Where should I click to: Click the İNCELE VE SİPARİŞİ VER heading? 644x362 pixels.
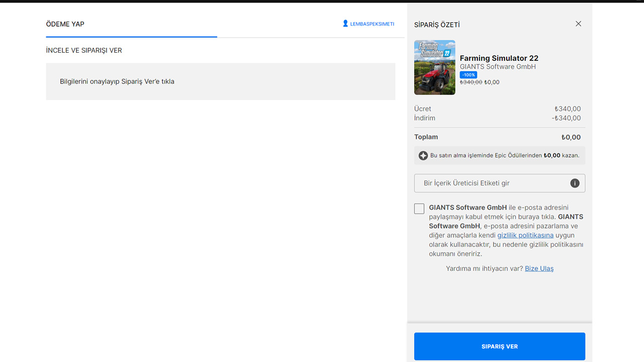point(84,50)
